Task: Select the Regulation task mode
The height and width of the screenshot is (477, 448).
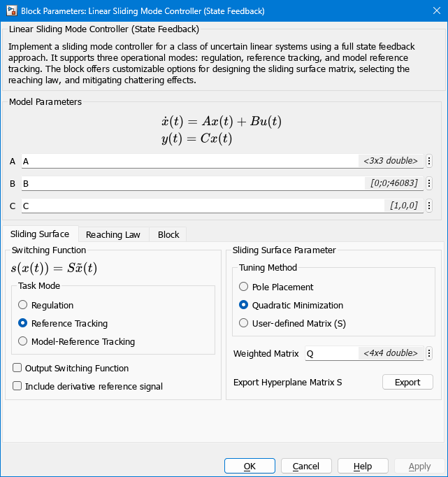Action: point(23,305)
